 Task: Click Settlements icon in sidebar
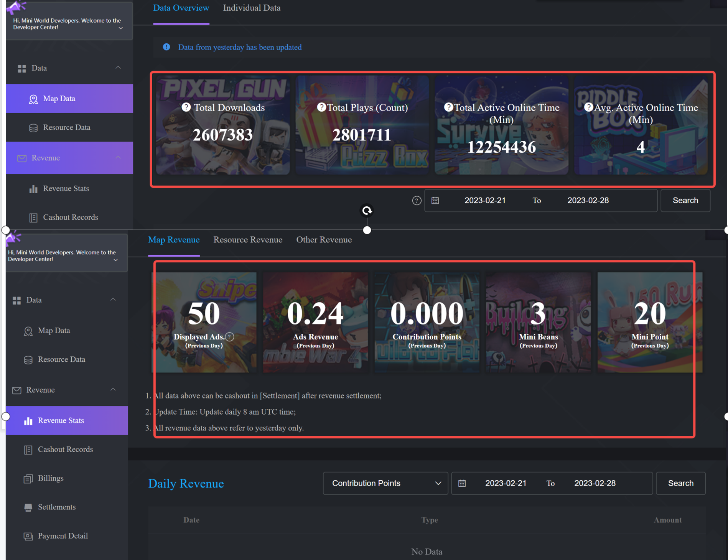pyautogui.click(x=28, y=507)
